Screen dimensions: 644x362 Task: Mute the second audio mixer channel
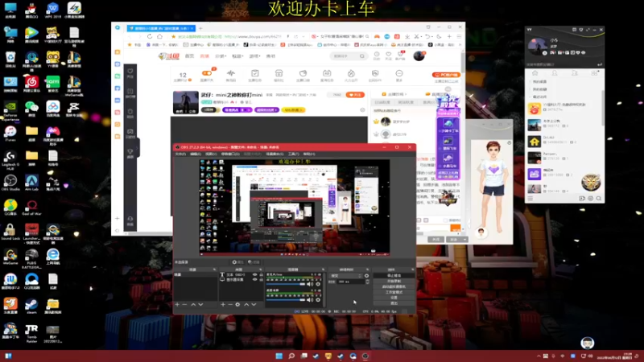point(310,300)
